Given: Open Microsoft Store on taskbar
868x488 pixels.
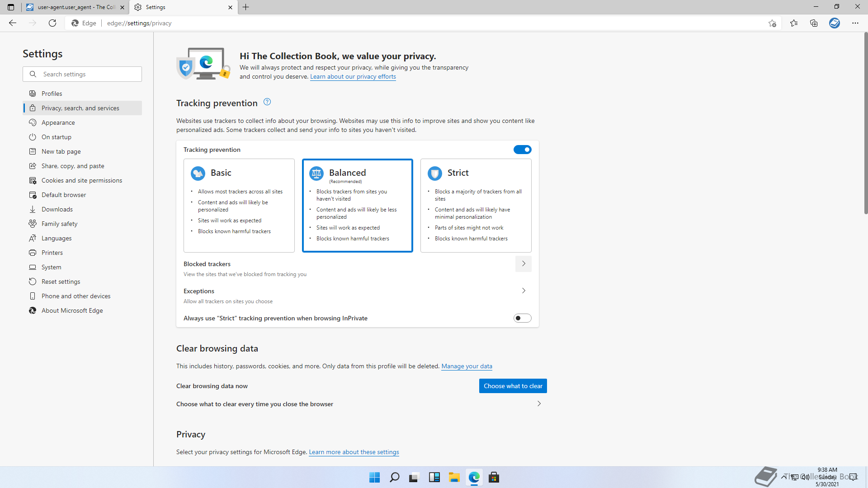Looking at the screenshot, I should [494, 477].
